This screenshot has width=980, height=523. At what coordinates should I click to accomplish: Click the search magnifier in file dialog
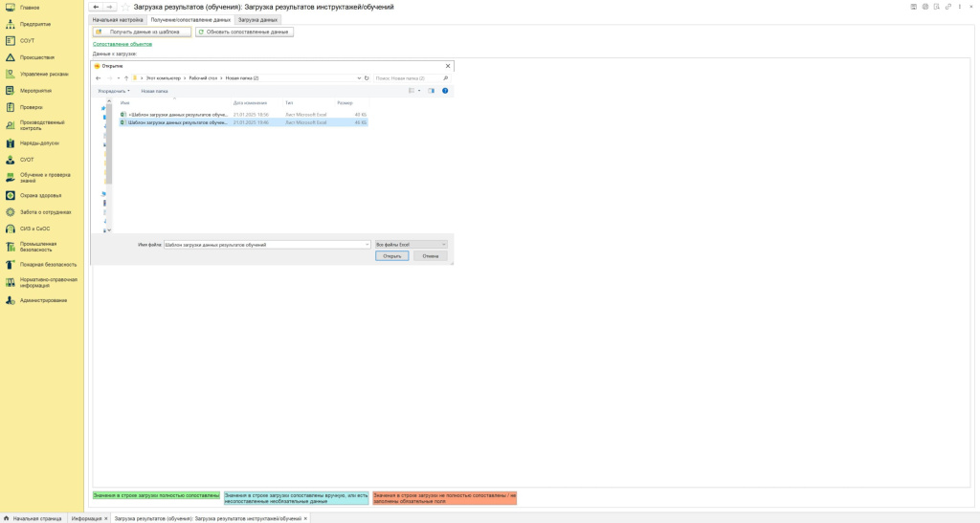(445, 78)
